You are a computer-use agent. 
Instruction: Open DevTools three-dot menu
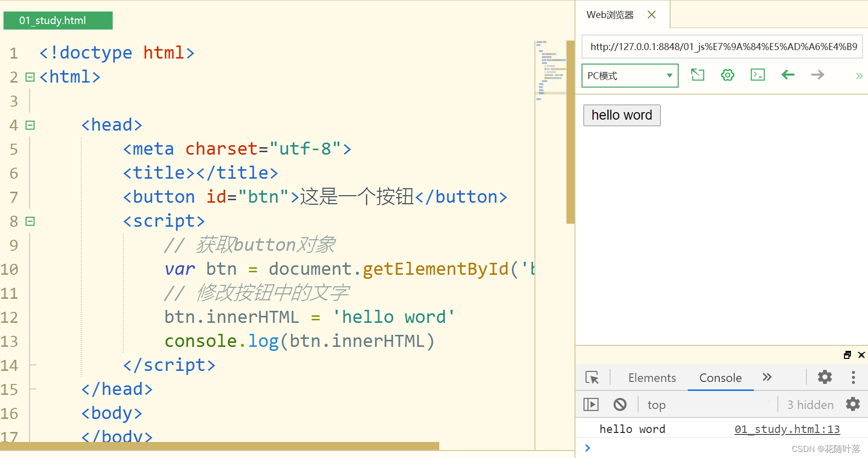click(853, 377)
